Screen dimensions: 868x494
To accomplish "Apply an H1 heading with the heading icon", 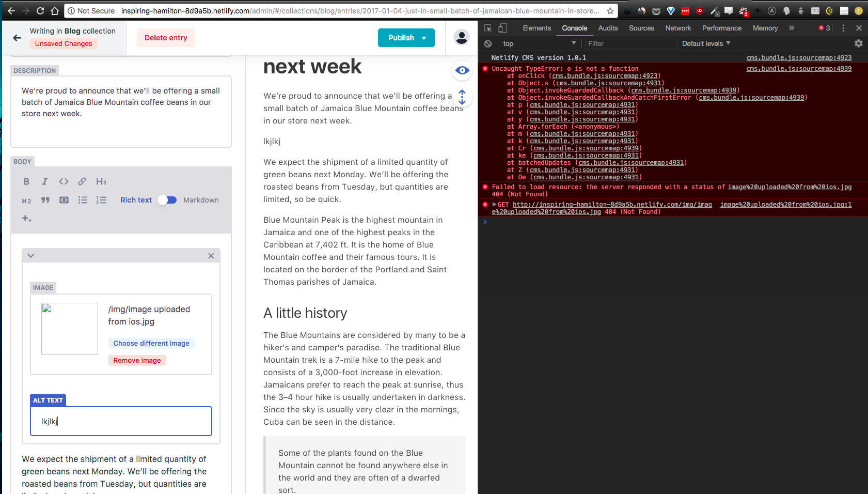I will click(101, 181).
